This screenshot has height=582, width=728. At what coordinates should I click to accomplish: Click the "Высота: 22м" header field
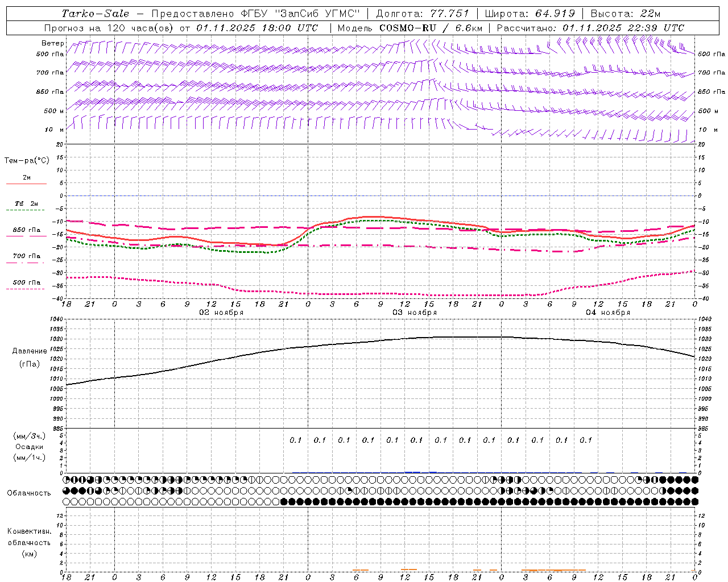point(626,14)
